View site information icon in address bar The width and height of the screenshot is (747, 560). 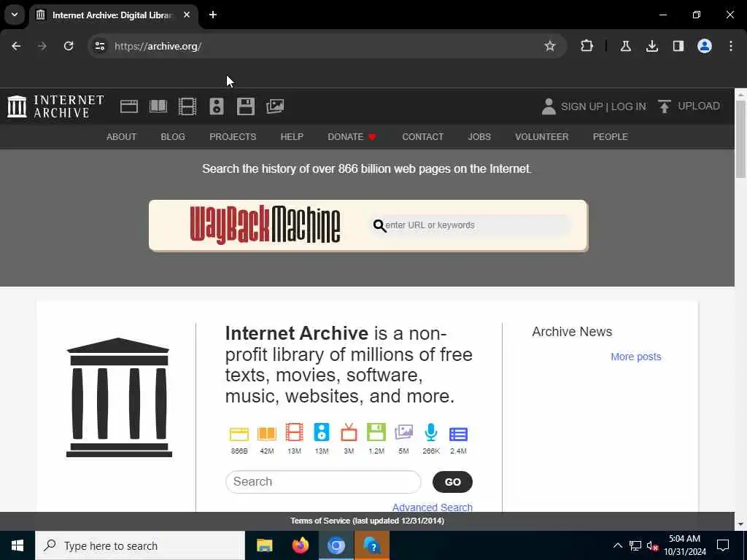99,46
